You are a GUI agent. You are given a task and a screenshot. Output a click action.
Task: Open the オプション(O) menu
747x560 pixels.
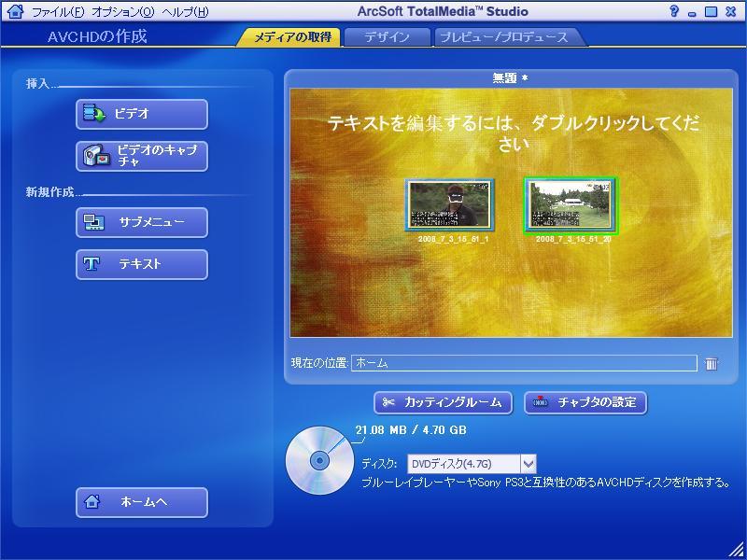coord(123,12)
